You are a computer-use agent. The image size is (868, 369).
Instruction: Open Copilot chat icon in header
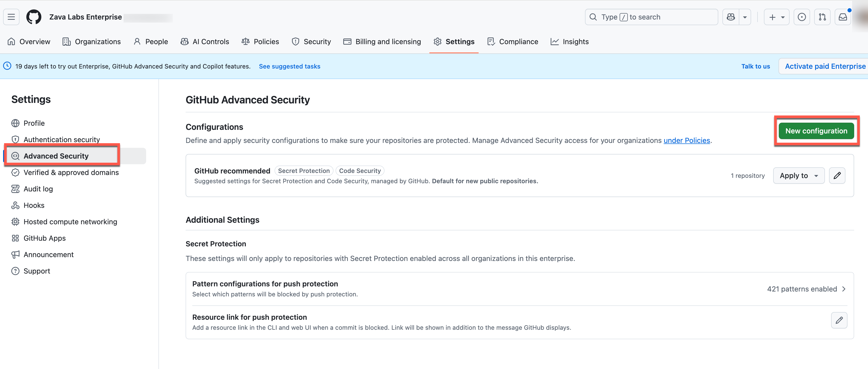(x=731, y=17)
